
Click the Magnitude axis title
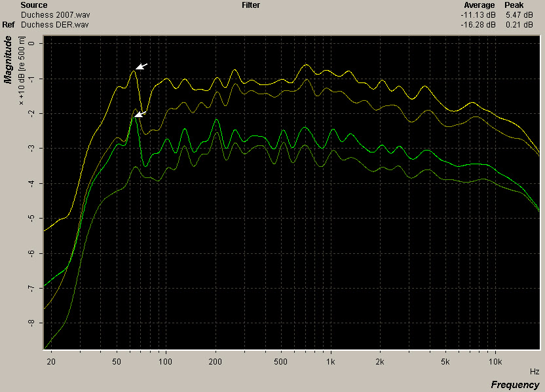pos(9,60)
